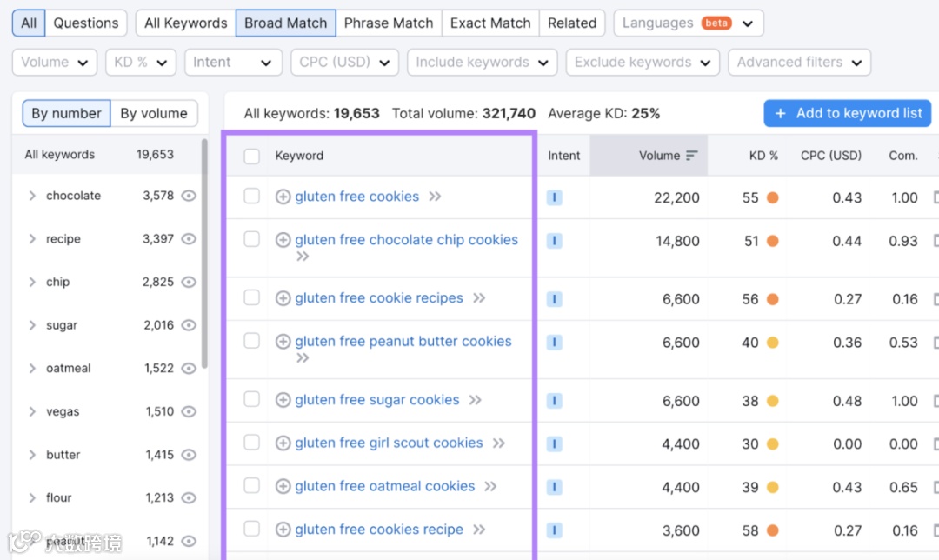Click plus icon beside gluten free cookies
This screenshot has height=560, width=939.
[x=283, y=197]
